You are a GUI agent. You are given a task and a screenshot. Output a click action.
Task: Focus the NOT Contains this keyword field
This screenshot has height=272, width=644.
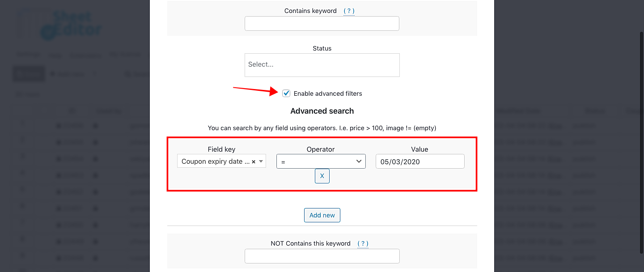pos(322,256)
